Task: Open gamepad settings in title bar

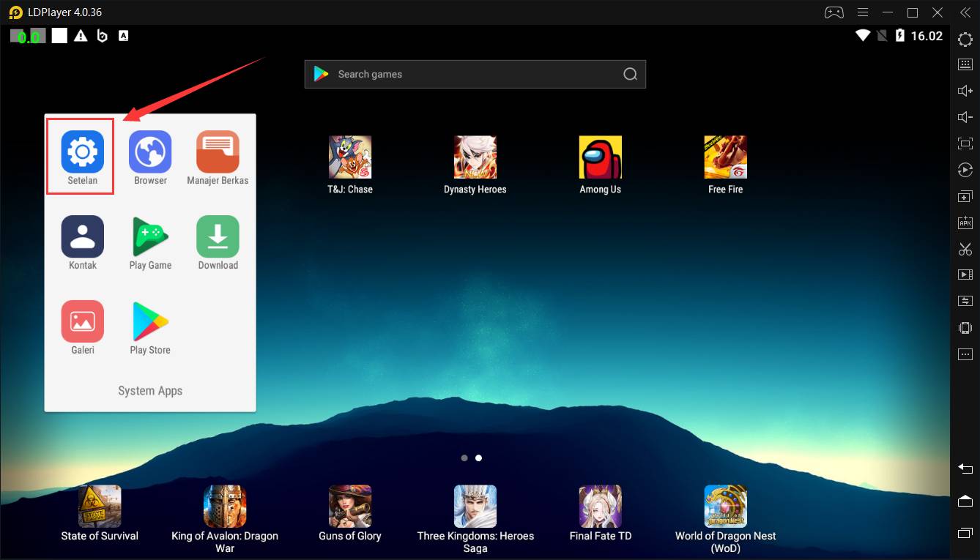Action: [834, 12]
